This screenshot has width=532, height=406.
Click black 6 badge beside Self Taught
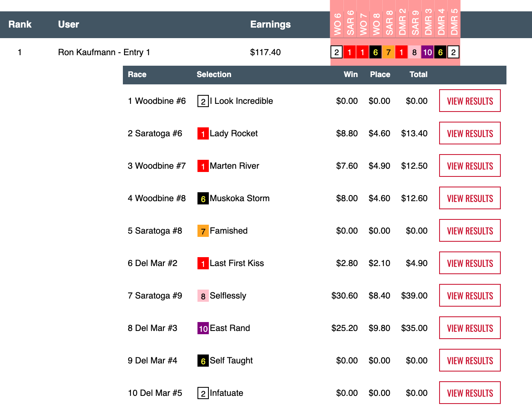[203, 361]
